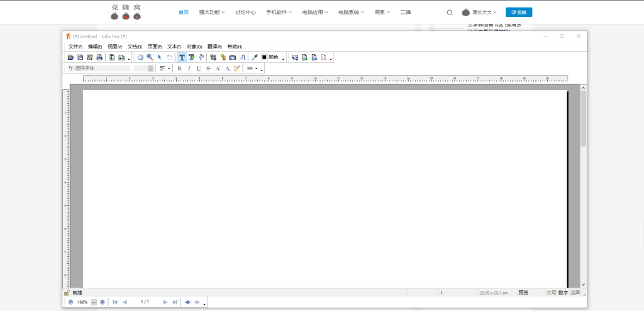This screenshot has width=644, height=311.
Task: Click the document lock icon in status bar
Action: point(67,293)
